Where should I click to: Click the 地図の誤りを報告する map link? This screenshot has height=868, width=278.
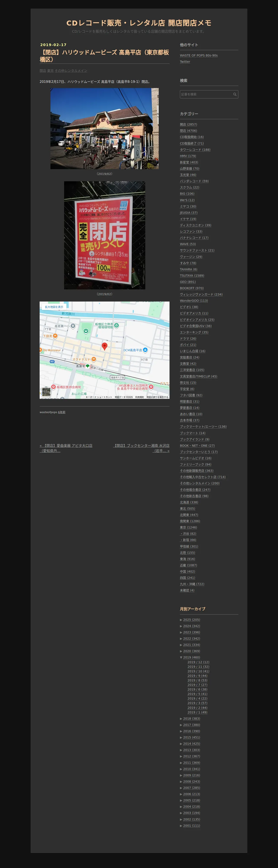[157, 397]
